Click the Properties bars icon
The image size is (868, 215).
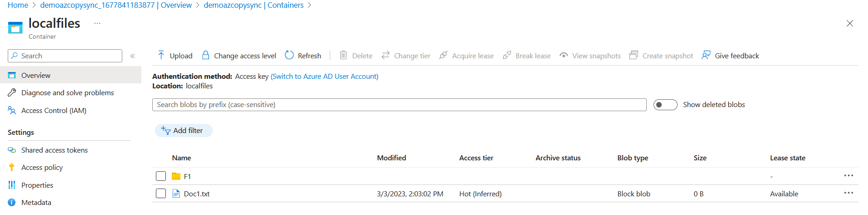point(12,185)
